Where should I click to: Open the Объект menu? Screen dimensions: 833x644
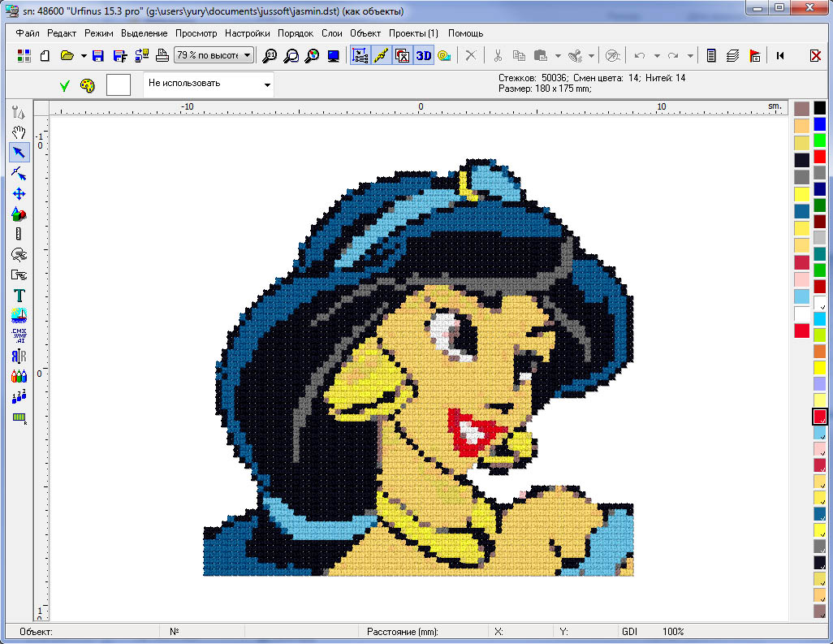(365, 33)
